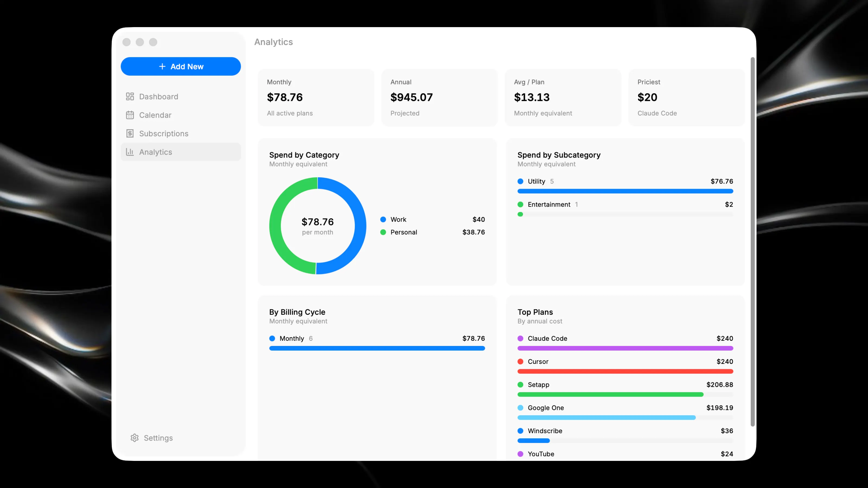868x488 pixels.
Task: Click the Subscriptions dollar receipt icon
Action: (130, 134)
